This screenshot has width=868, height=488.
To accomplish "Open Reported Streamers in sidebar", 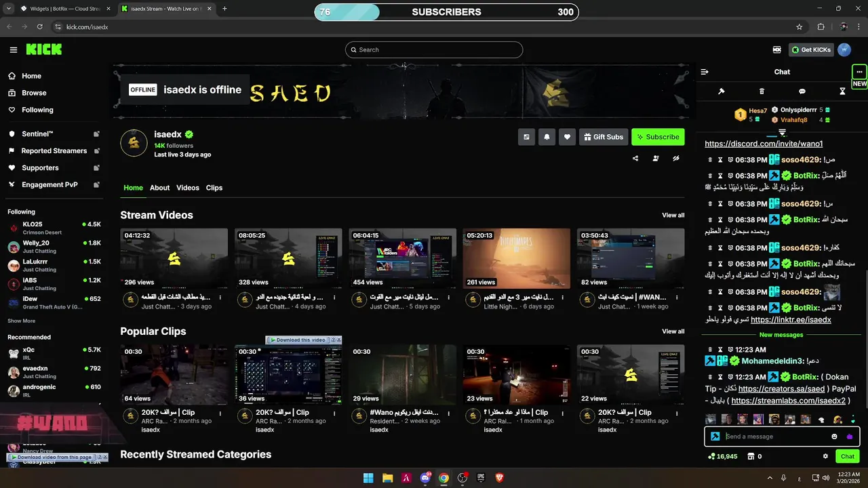I will (x=54, y=150).
